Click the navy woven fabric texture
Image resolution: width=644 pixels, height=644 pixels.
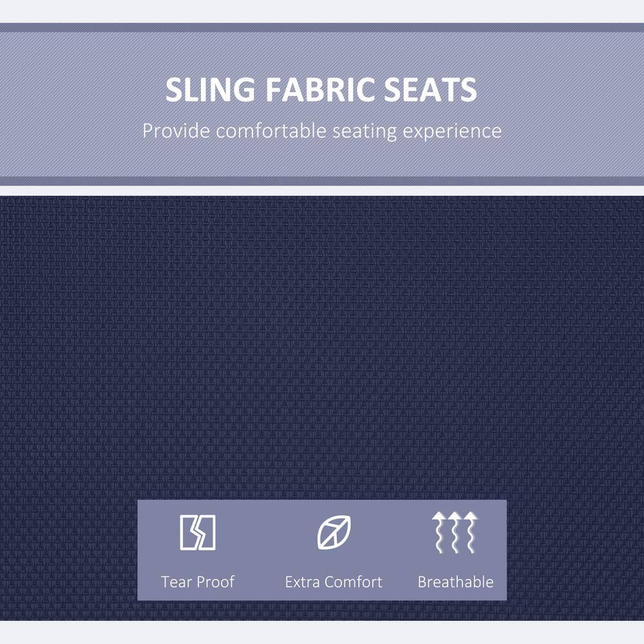point(322,348)
